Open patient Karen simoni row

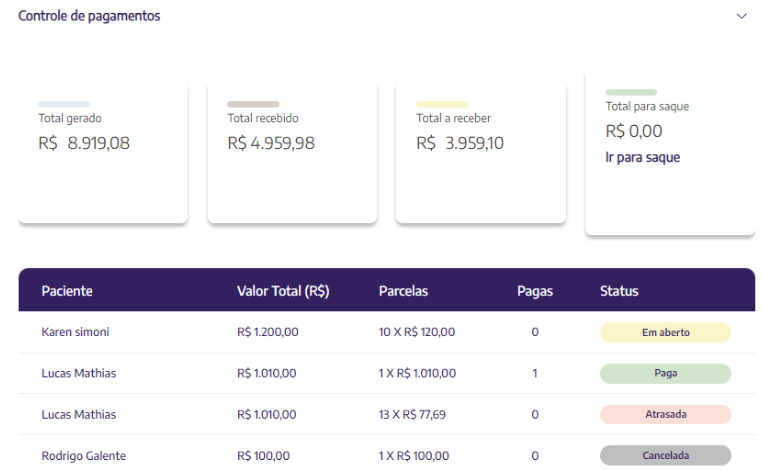[x=387, y=332]
